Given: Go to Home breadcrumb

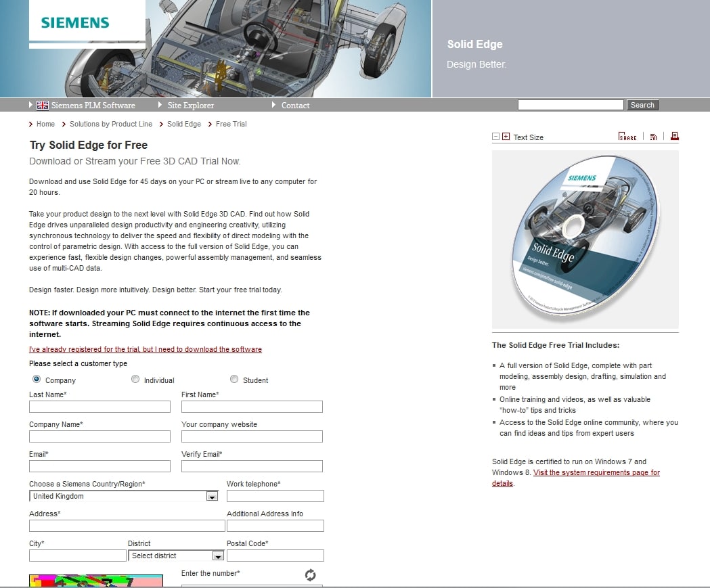Looking at the screenshot, I should coord(45,124).
